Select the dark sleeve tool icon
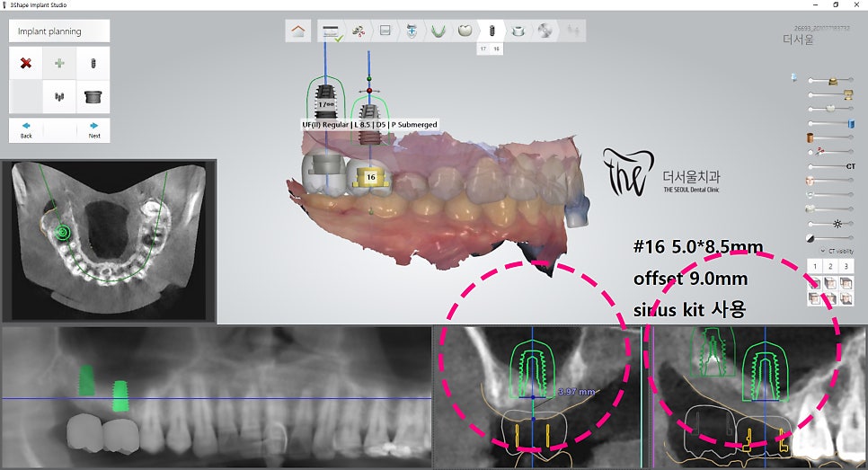This screenshot has width=868, height=470. pyautogui.click(x=93, y=97)
